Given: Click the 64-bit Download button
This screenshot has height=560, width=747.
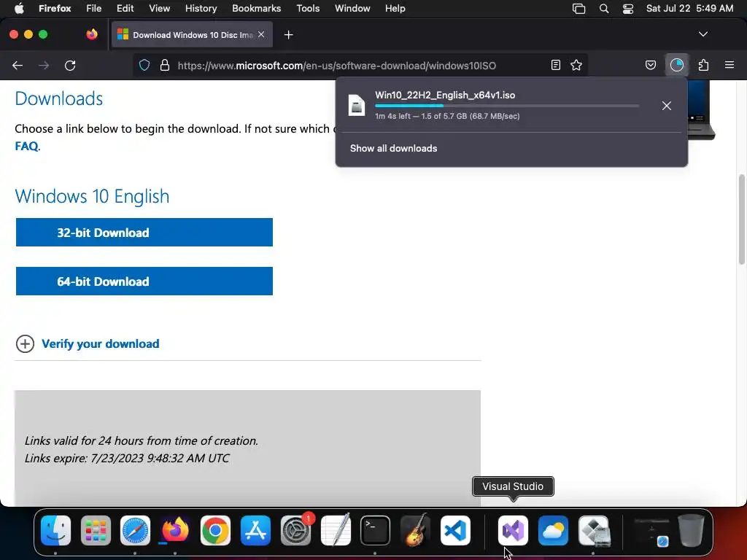Looking at the screenshot, I should tap(144, 281).
